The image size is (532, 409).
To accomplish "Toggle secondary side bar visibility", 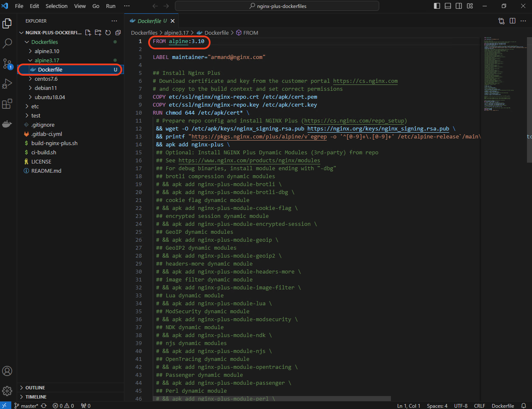I will point(459,6).
